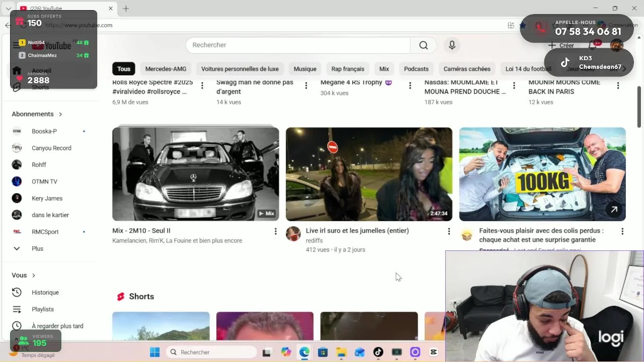
Task: Select the Rap français chip
Action: point(348,69)
